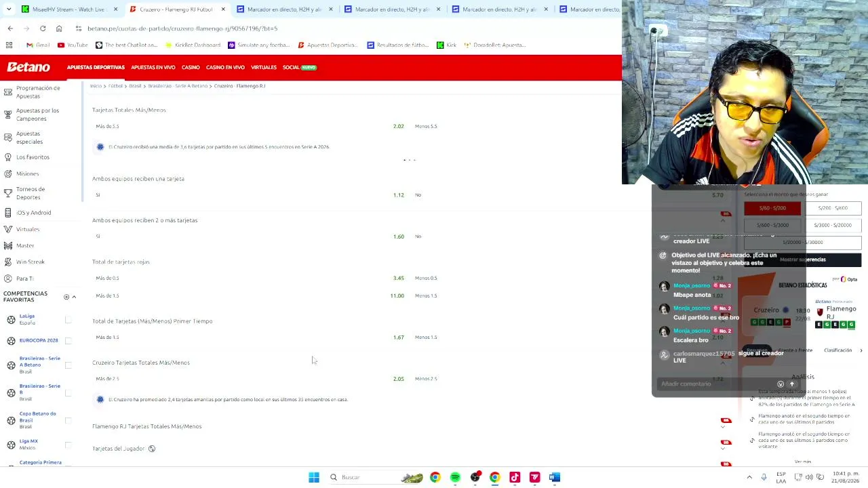Click the Master sidebar icon
The height and width of the screenshot is (488, 868).
[x=8, y=245]
